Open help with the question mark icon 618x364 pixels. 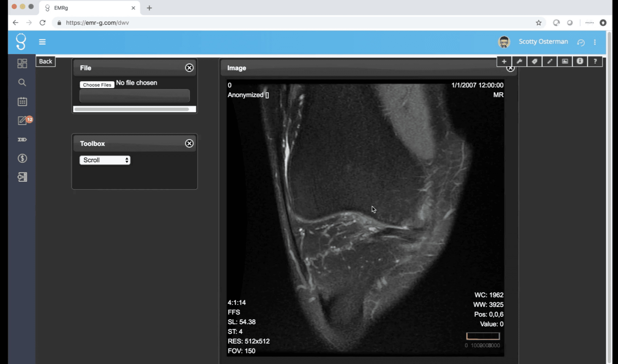coord(595,61)
